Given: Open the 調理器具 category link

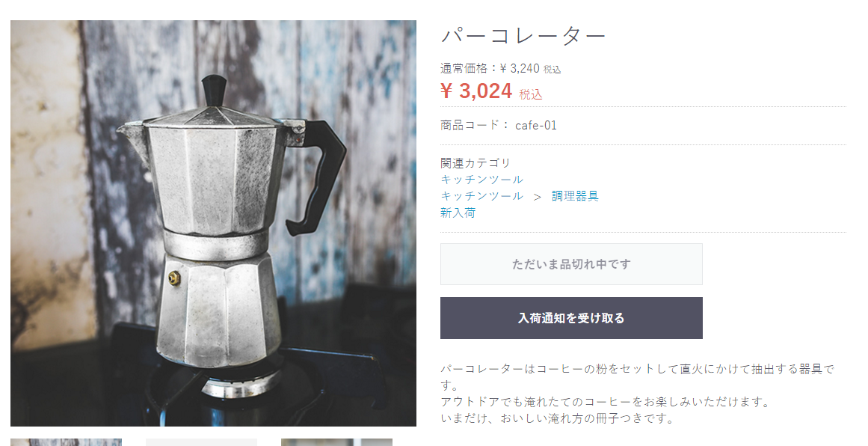Looking at the screenshot, I should click(x=575, y=196).
